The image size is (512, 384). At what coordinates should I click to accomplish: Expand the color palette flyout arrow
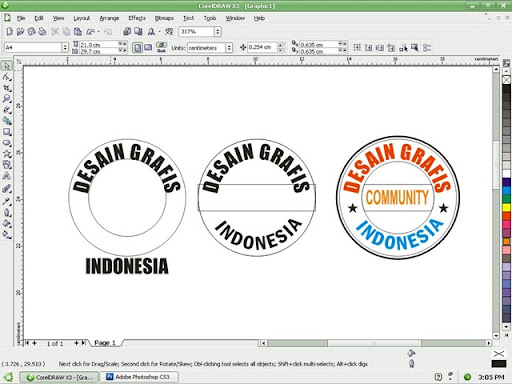[x=506, y=335]
